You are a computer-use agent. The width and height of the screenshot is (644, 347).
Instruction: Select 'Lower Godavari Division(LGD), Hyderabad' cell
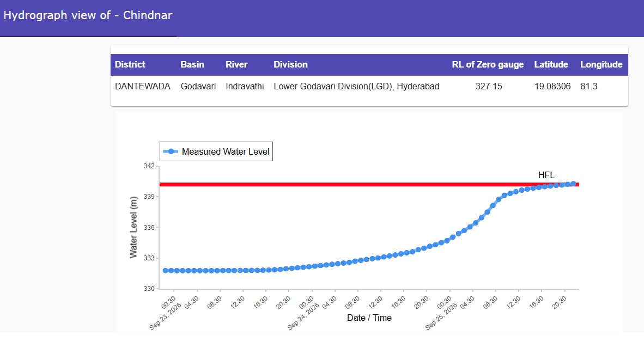(356, 86)
